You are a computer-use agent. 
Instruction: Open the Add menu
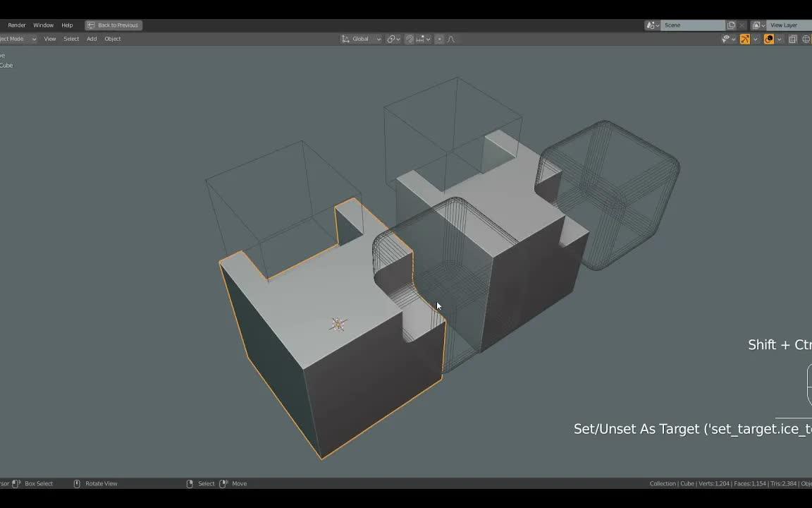92,39
